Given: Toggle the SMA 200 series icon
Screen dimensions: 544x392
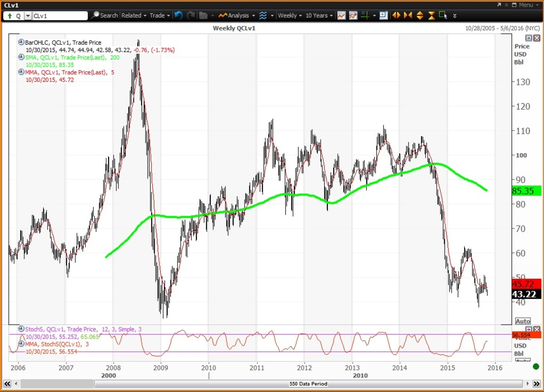Looking at the screenshot, I should [x=21, y=57].
